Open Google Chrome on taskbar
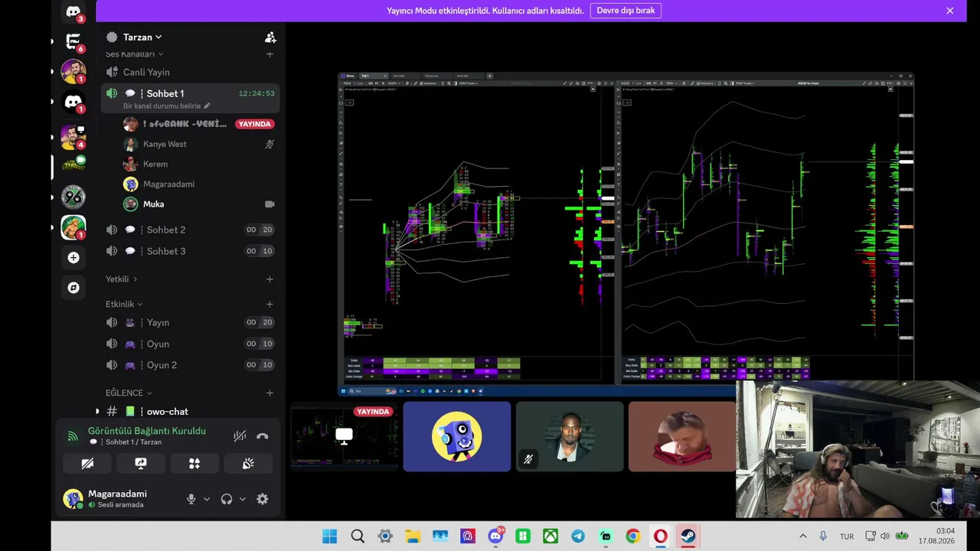 633,536
